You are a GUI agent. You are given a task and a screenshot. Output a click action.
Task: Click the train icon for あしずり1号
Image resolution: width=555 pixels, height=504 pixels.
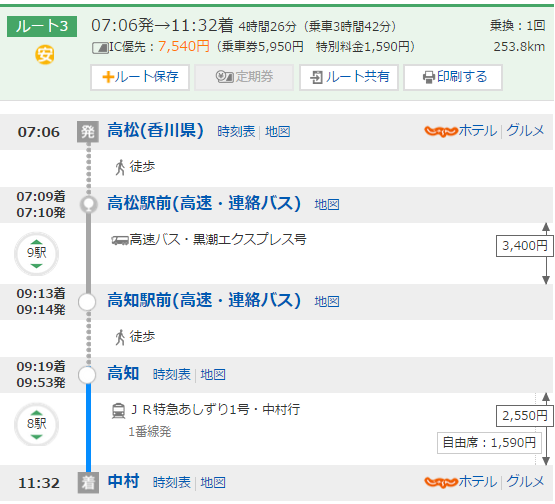coord(118,411)
